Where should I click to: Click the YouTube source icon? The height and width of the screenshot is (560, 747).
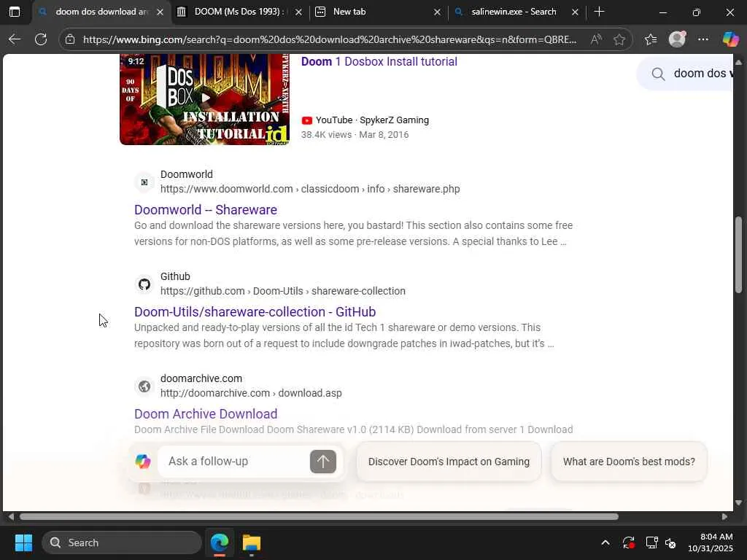click(x=307, y=120)
